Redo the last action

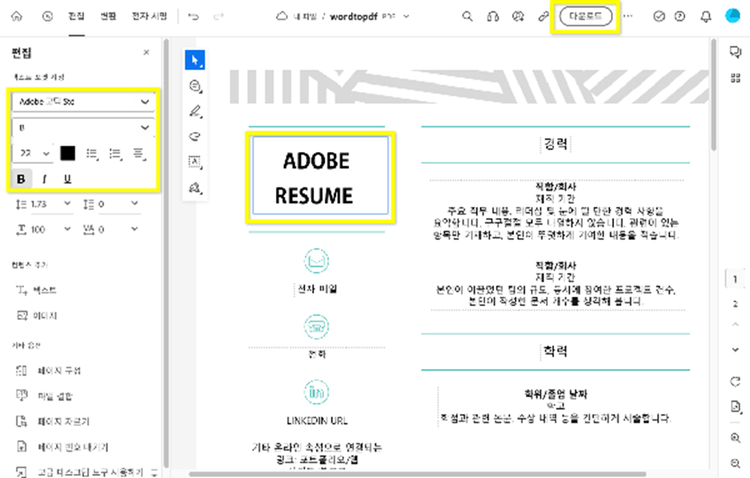coord(219,17)
